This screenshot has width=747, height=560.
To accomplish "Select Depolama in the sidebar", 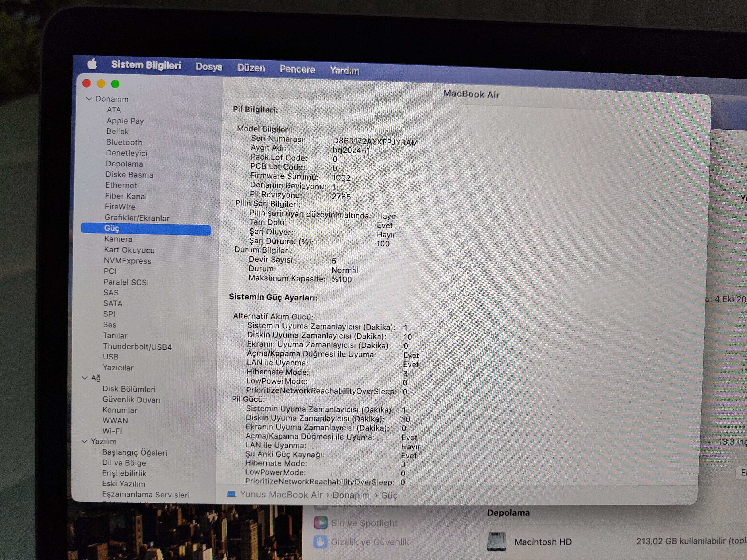I will [x=124, y=164].
